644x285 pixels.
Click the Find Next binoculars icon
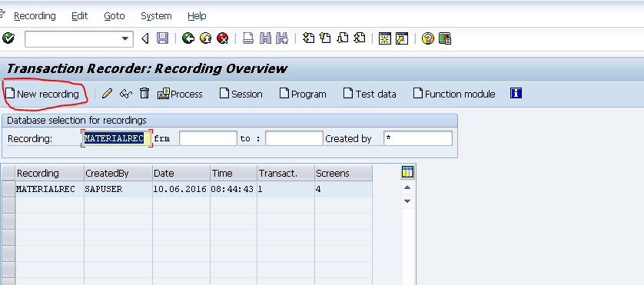(282, 38)
